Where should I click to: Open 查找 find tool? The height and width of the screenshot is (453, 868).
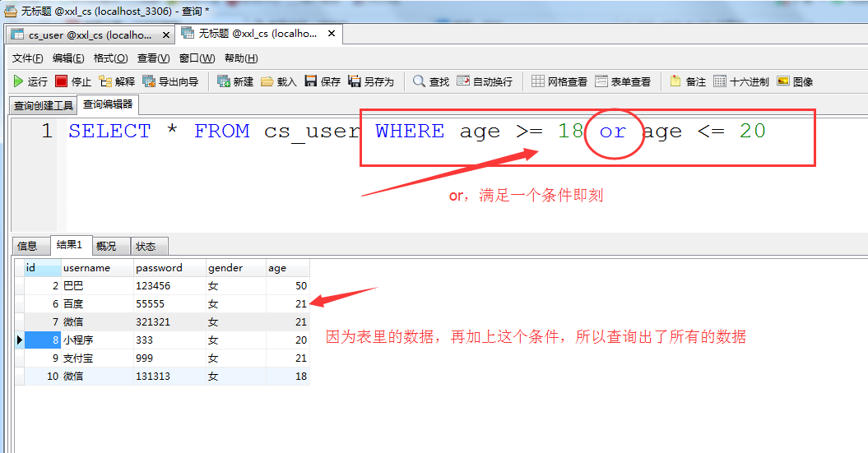pos(430,82)
